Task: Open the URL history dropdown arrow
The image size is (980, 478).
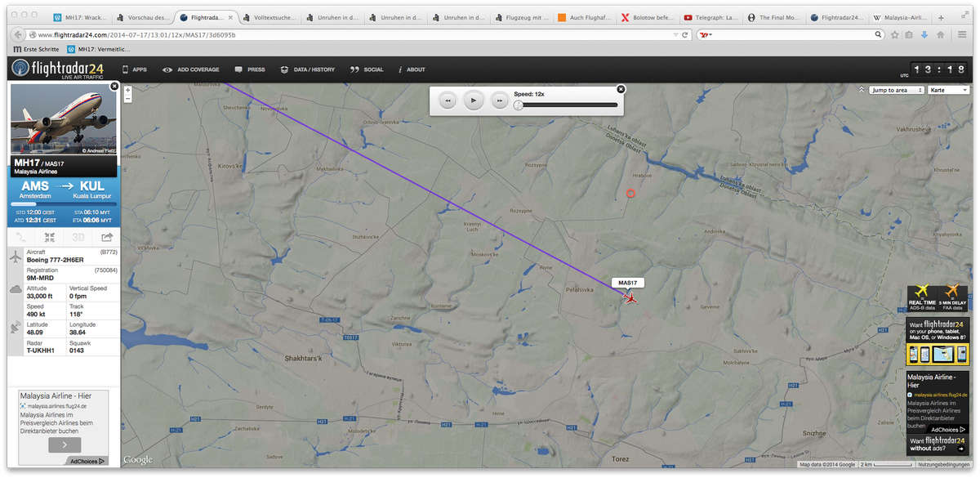Action: [x=675, y=35]
